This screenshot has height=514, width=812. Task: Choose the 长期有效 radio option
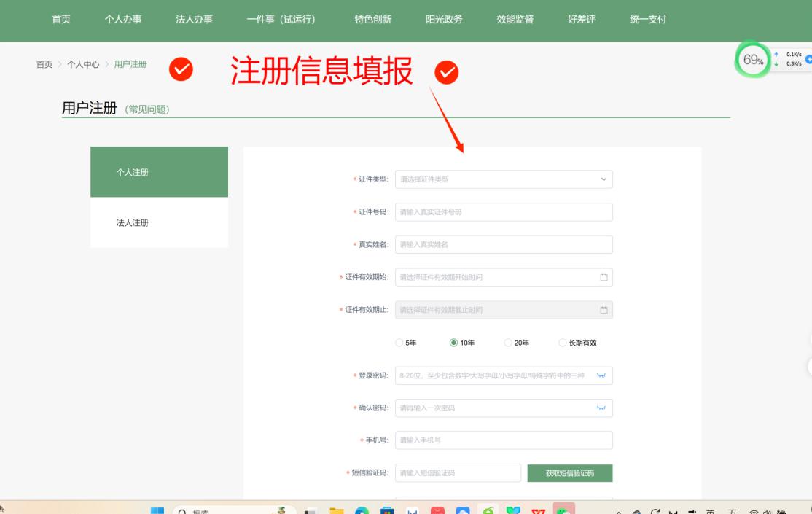[x=562, y=343]
